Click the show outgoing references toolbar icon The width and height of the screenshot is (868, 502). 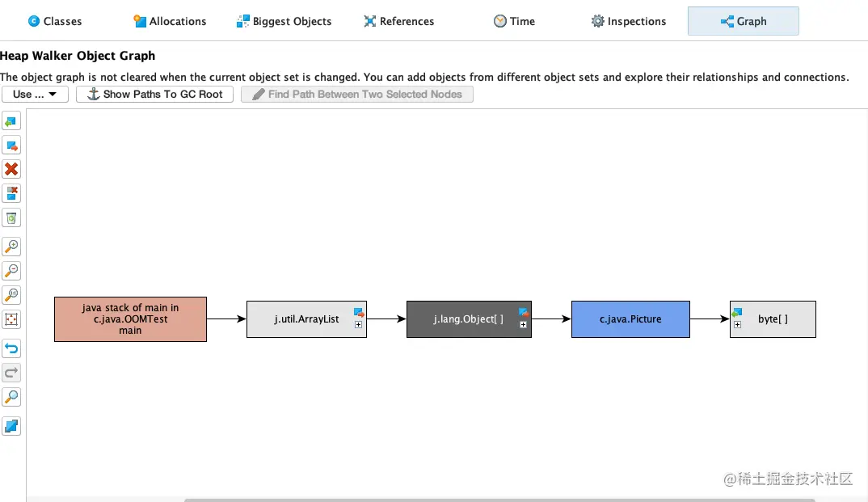[11, 146]
